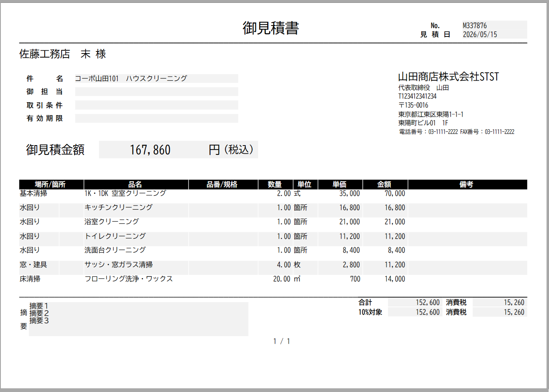Click the subject text コーポ山田101 ハウスクリーニング
Viewport: 549px width, 392px height.
[x=131, y=78]
